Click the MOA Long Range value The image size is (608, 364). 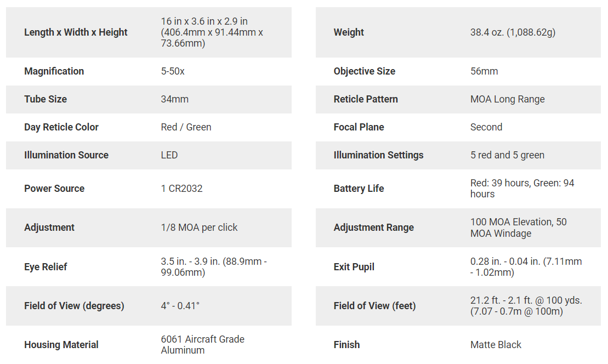[507, 99]
